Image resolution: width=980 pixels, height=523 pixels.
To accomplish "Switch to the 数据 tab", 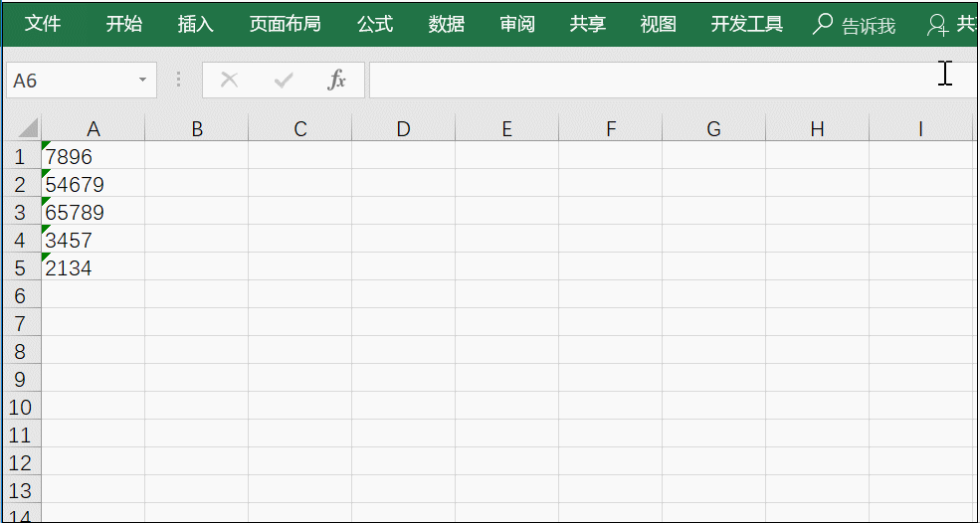I will click(447, 25).
